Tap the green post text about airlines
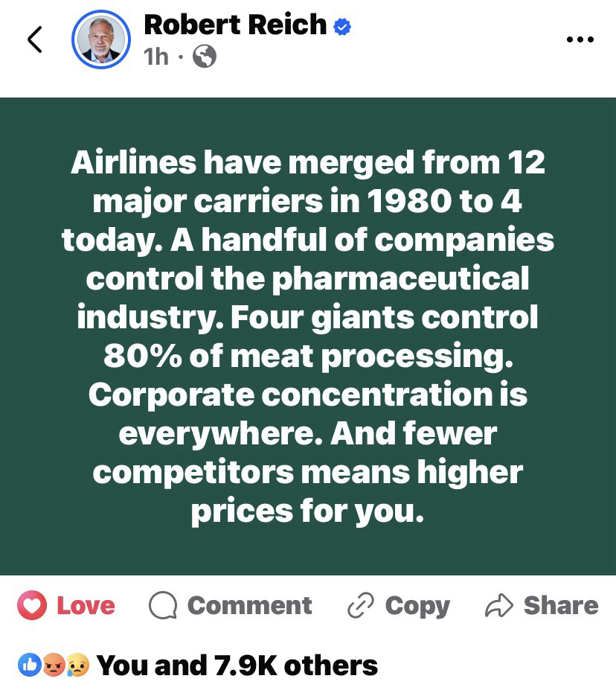 [308, 336]
